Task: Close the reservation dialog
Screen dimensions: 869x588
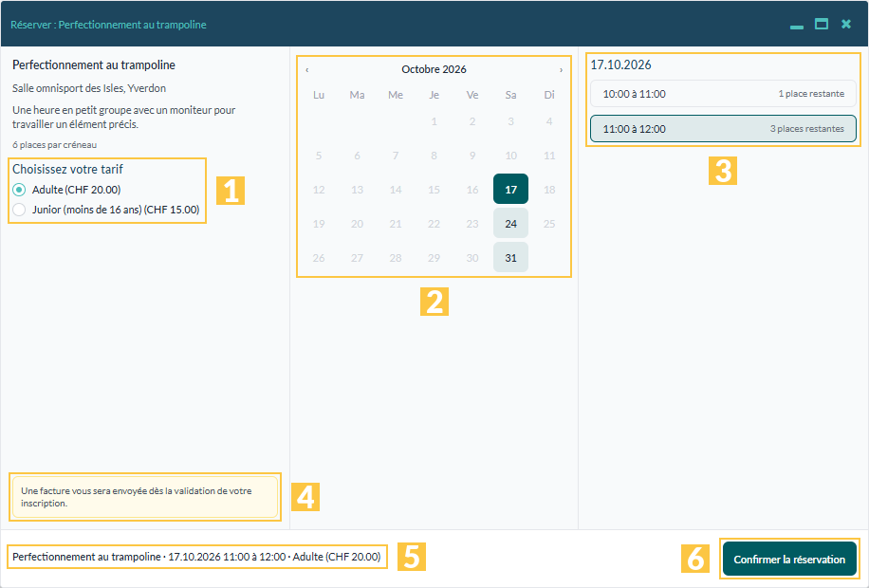Action: coord(845,24)
